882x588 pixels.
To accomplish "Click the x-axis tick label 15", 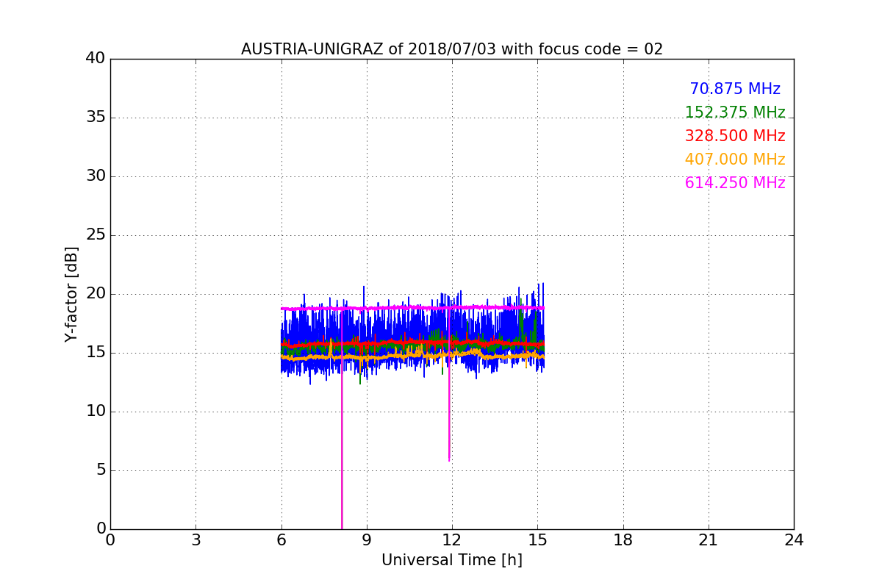I will click(x=537, y=540).
